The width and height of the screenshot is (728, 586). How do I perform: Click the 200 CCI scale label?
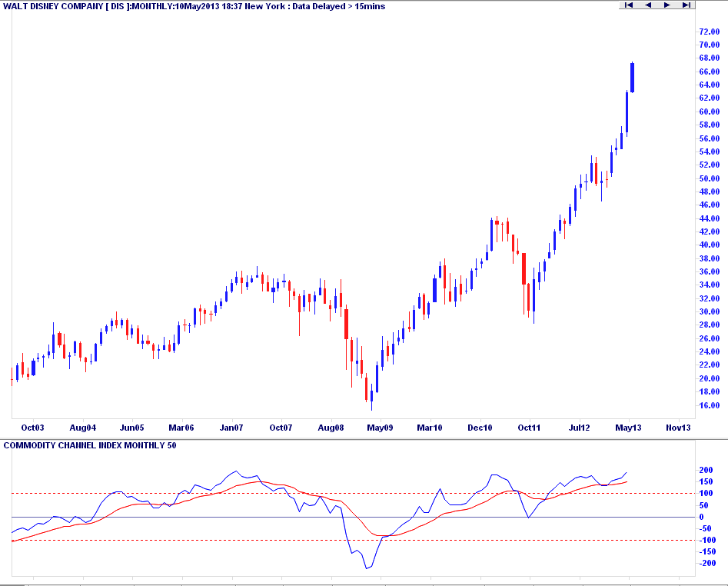pos(706,471)
